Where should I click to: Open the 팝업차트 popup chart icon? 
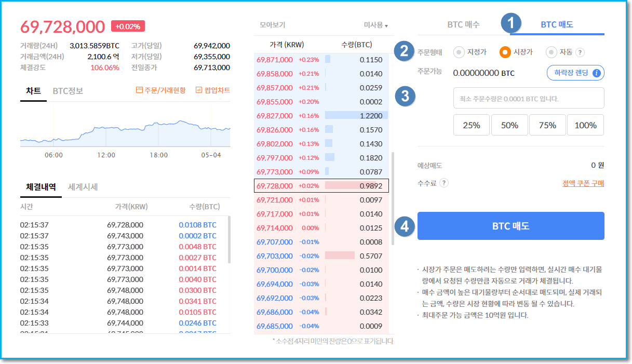tap(199, 90)
